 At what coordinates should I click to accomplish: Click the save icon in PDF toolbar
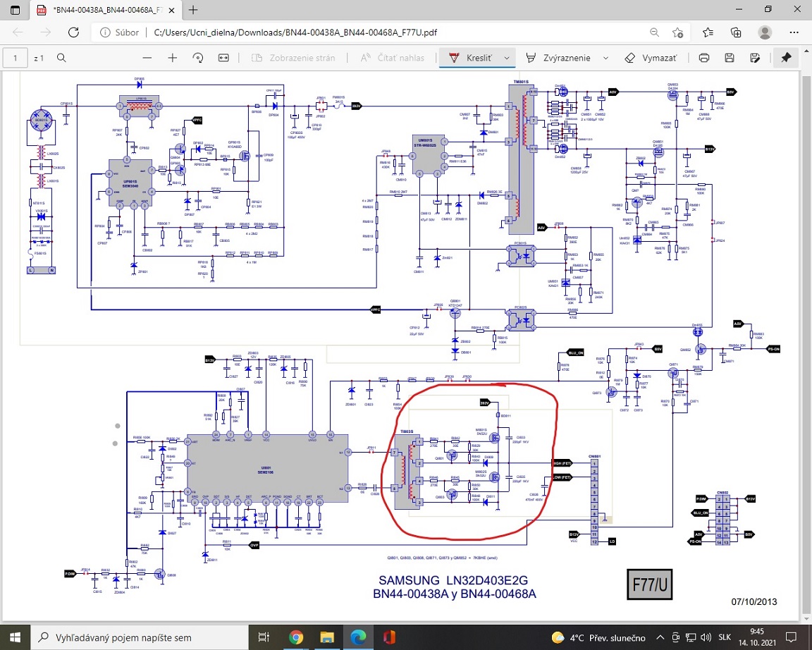pyautogui.click(x=730, y=58)
